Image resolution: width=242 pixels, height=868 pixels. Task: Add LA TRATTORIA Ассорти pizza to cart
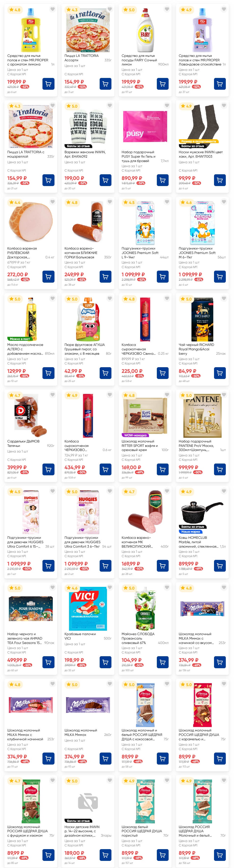coord(106,84)
